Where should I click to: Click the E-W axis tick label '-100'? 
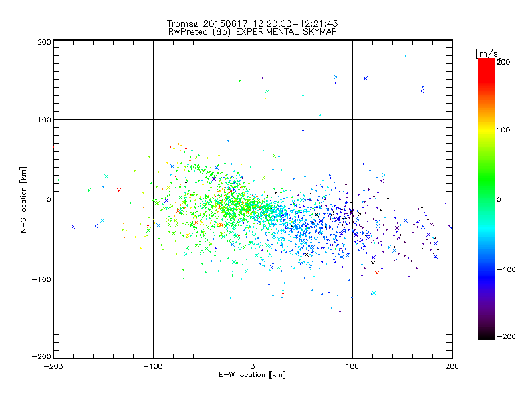153,366
